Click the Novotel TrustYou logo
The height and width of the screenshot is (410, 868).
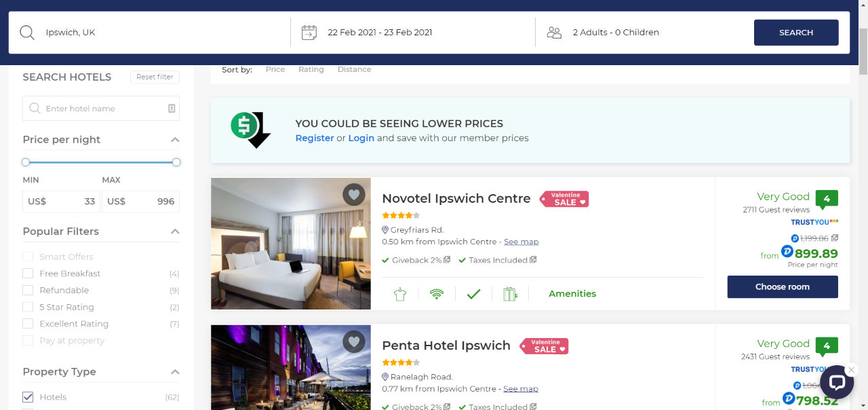(814, 222)
